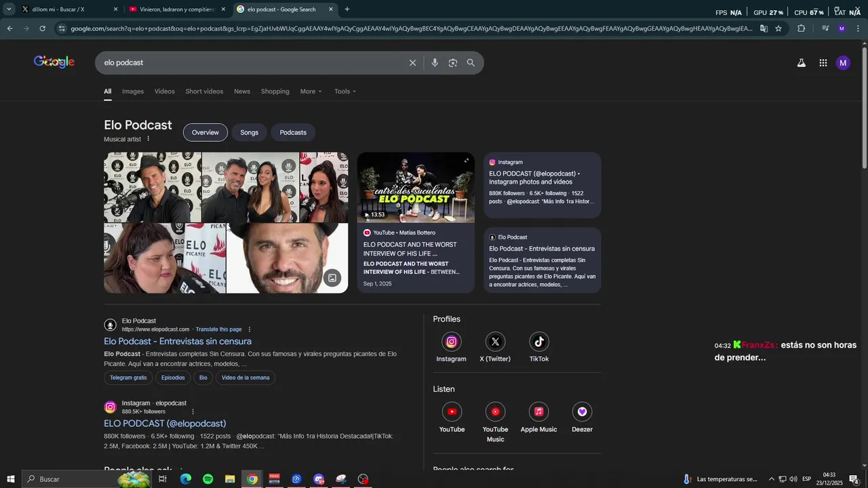868x488 pixels.
Task: Submit search with magnifier icon
Action: [471, 63]
